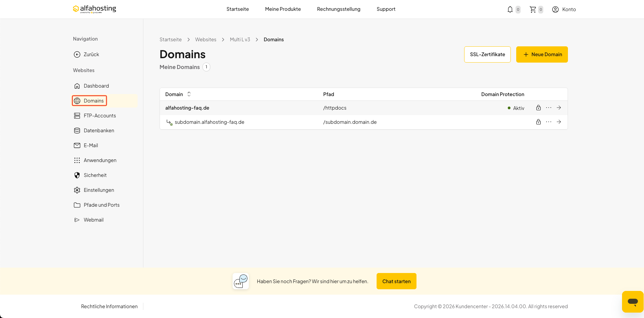Click lock icon for alfahosting-faq.de row
Viewport: 644px width, 318px height.
pos(539,108)
